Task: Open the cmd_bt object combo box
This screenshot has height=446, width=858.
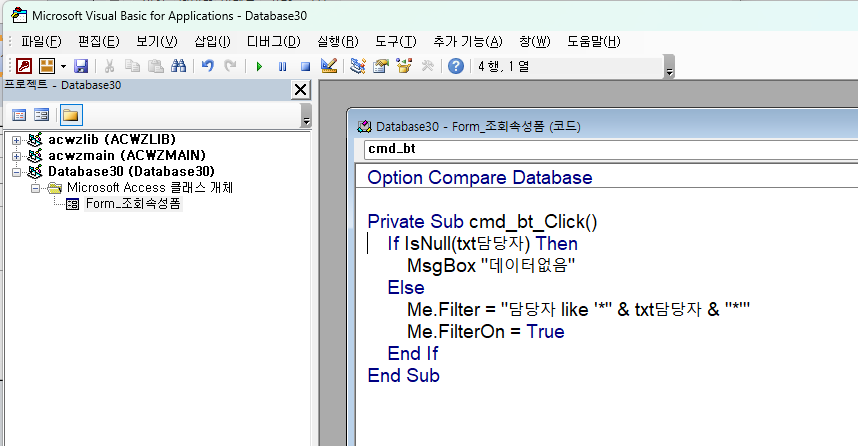Action: [x=611, y=149]
